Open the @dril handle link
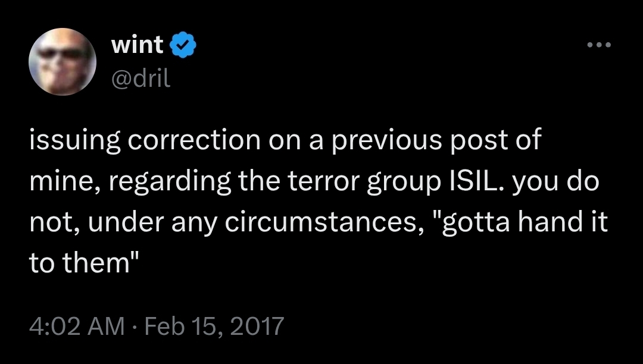The image size is (643, 364). click(x=141, y=79)
